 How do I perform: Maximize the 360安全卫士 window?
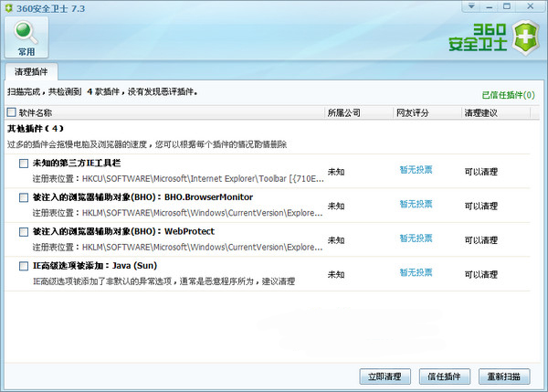click(x=507, y=6)
